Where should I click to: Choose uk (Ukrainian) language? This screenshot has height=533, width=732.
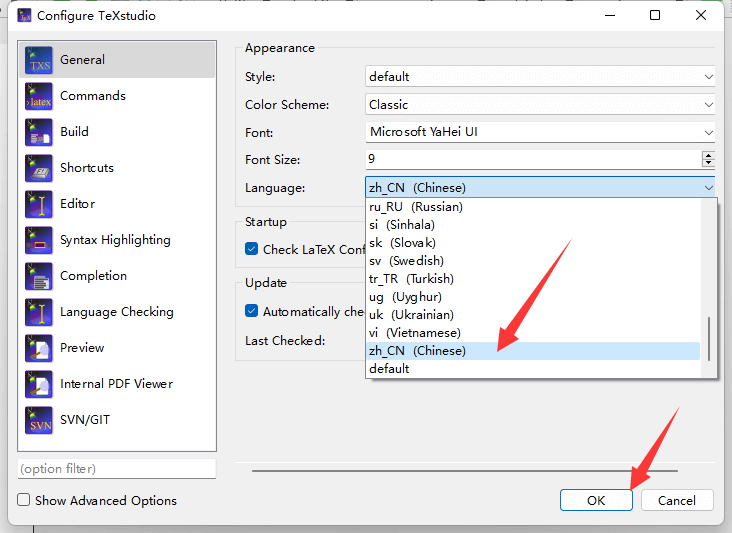[x=533, y=315]
